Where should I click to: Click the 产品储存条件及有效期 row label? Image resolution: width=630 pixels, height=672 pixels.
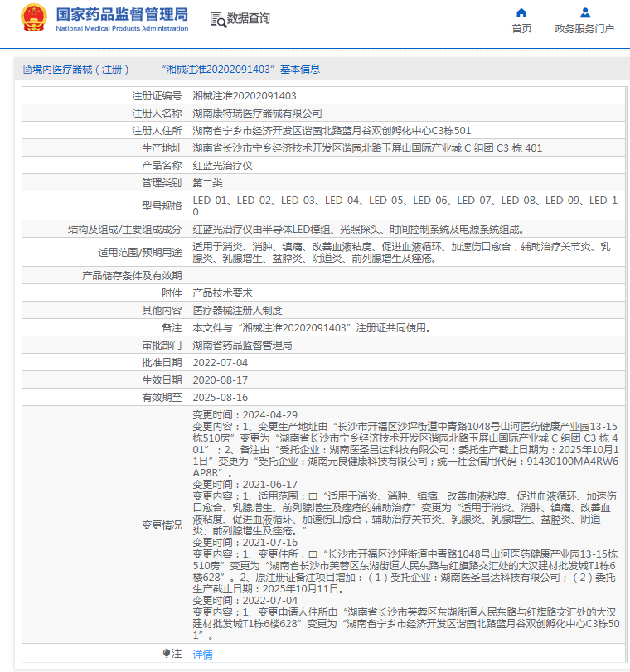coord(132,276)
